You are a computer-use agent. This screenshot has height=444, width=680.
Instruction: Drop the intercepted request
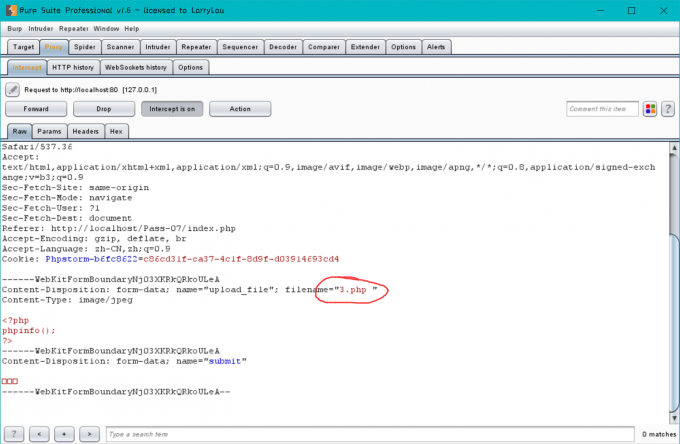[104, 109]
